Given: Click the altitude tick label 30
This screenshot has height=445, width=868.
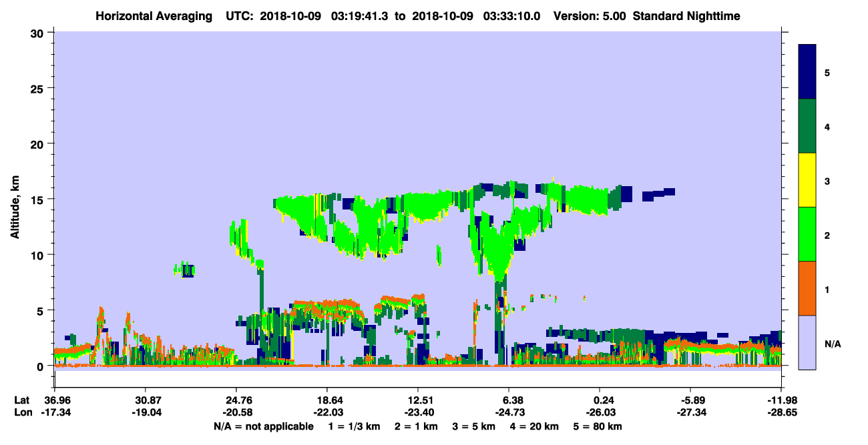Looking at the screenshot, I should (39, 33).
